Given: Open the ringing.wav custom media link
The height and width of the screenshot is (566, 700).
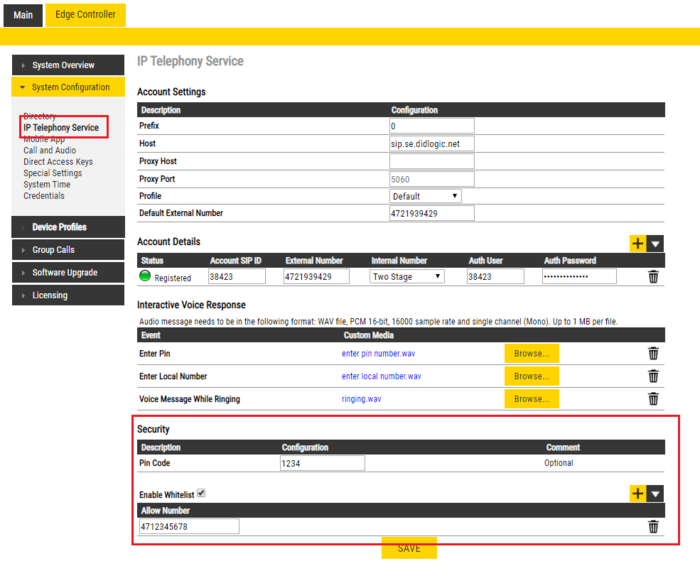Looking at the screenshot, I should (361, 399).
